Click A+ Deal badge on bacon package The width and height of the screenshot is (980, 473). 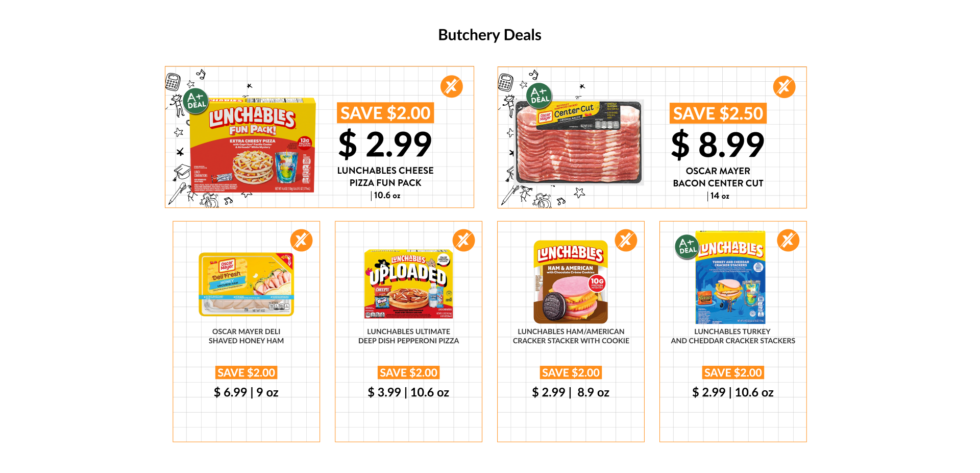(540, 96)
